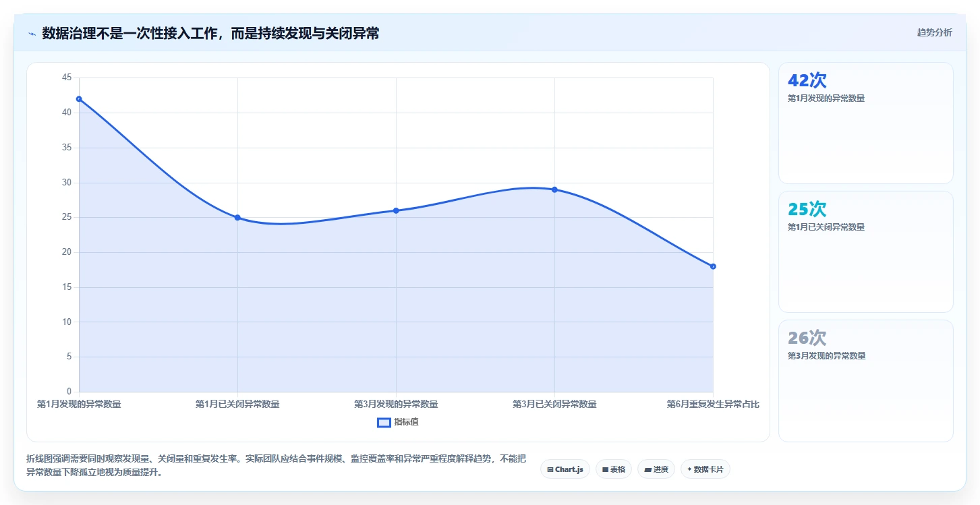Click the lightning icon beside the title
Image resolution: width=980 pixels, height=505 pixels.
32,33
